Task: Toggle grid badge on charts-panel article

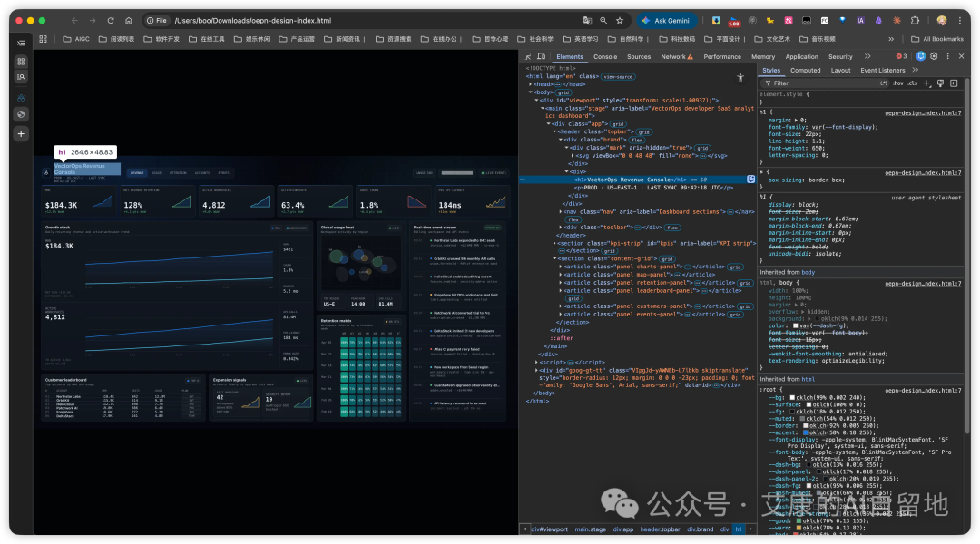Action: click(735, 267)
